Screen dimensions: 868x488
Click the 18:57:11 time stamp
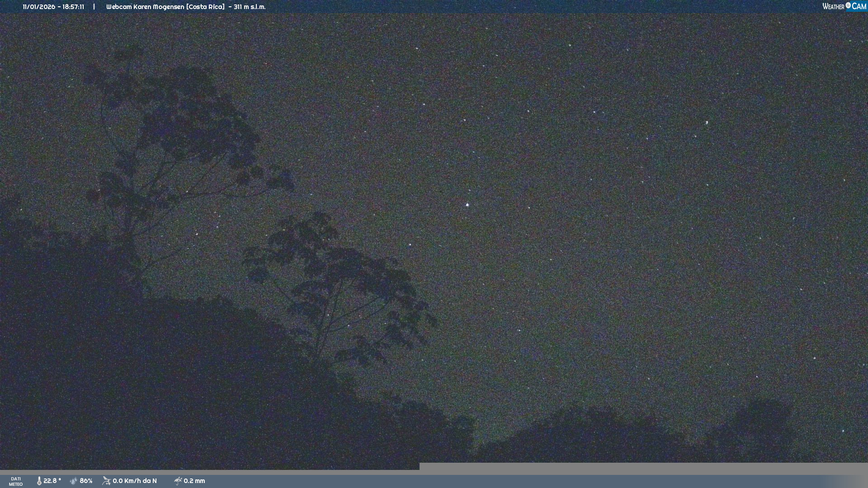(73, 7)
